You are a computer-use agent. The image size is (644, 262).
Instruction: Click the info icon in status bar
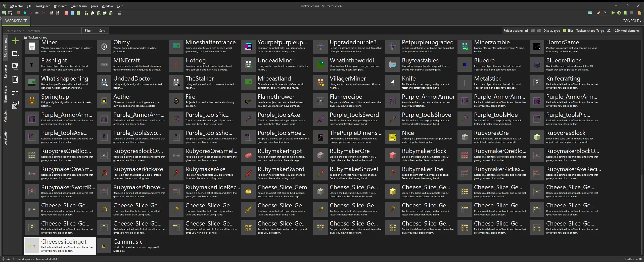[4, 259]
